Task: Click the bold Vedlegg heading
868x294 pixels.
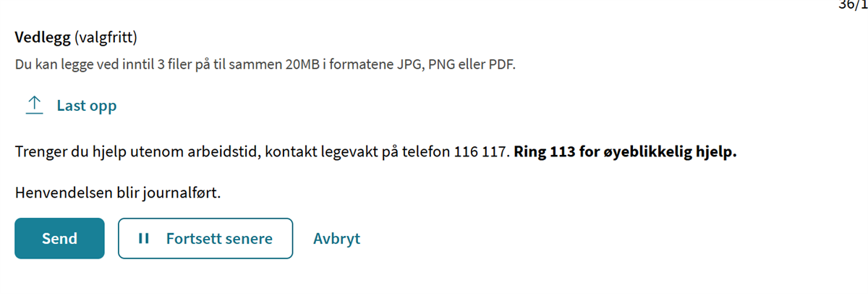Action: pyautogui.click(x=42, y=37)
